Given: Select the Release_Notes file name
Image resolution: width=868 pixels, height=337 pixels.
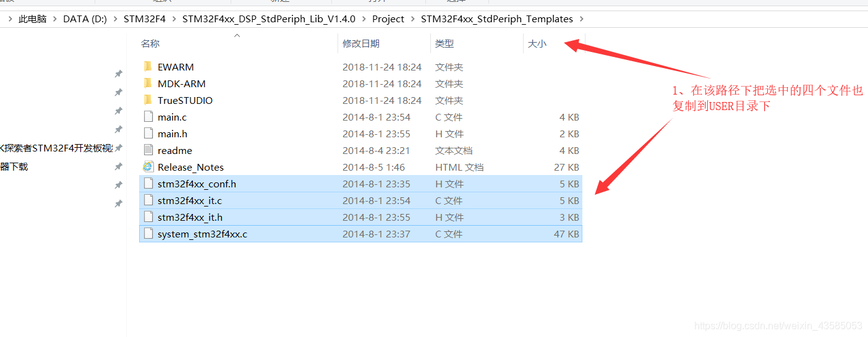Looking at the screenshot, I should click(190, 167).
